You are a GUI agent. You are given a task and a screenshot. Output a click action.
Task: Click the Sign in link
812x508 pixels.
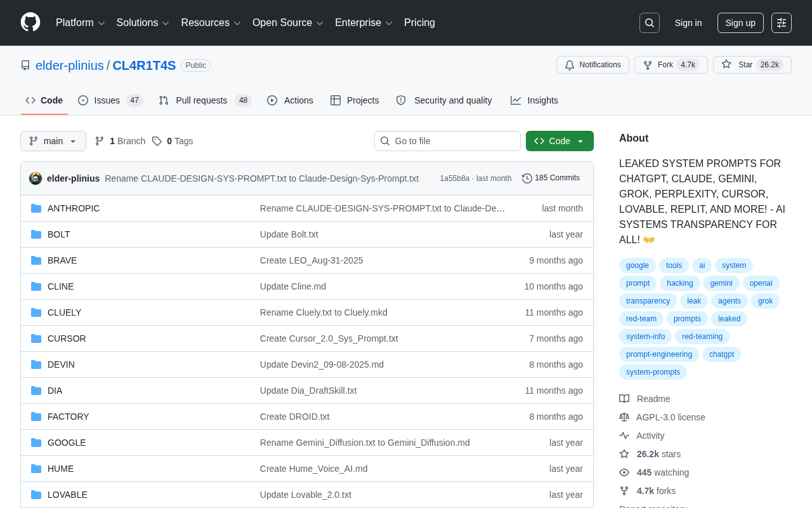coord(688,23)
